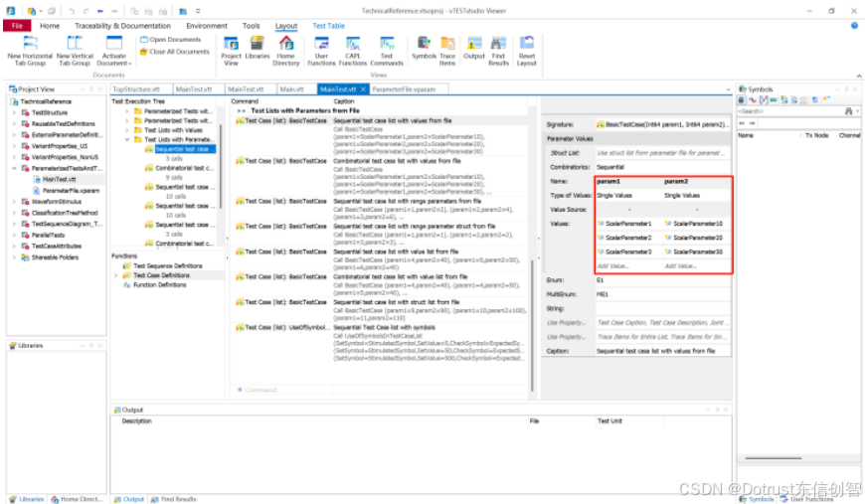865x504 pixels.
Task: Collapse Test Lists with Paramete... tree node
Action: click(x=127, y=139)
